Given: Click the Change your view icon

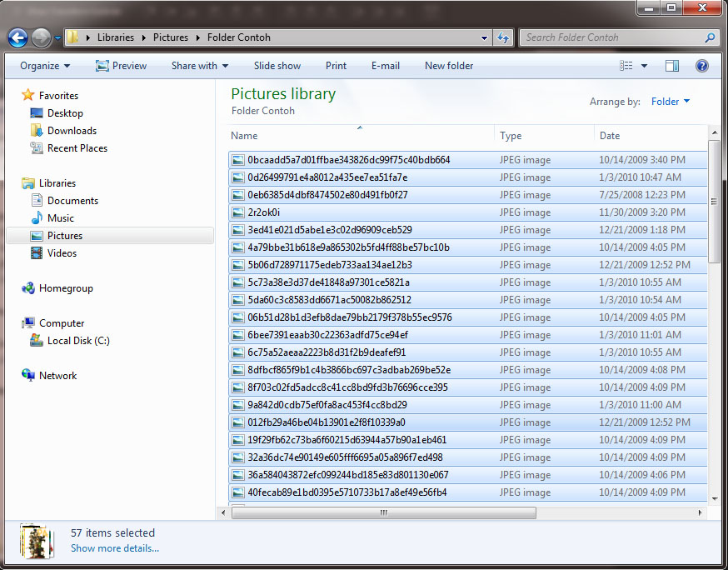Looking at the screenshot, I should point(626,66).
